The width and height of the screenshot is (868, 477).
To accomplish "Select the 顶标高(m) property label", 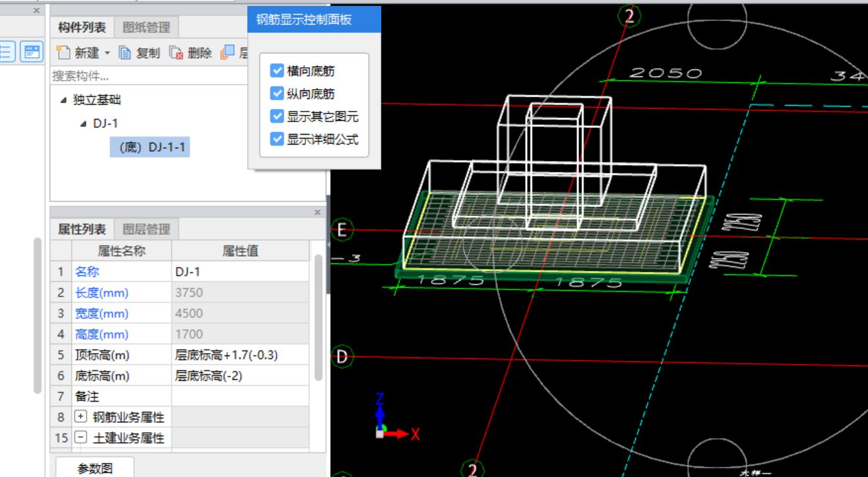I will (102, 355).
